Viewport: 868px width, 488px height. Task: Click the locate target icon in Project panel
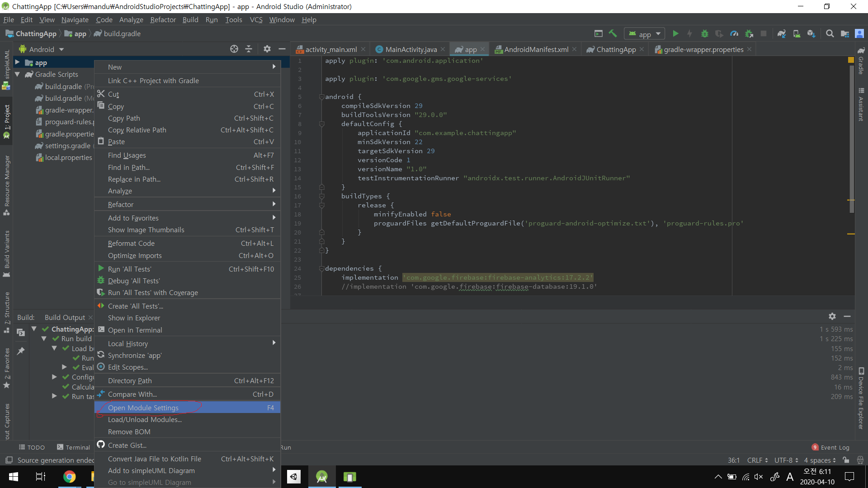tap(234, 49)
